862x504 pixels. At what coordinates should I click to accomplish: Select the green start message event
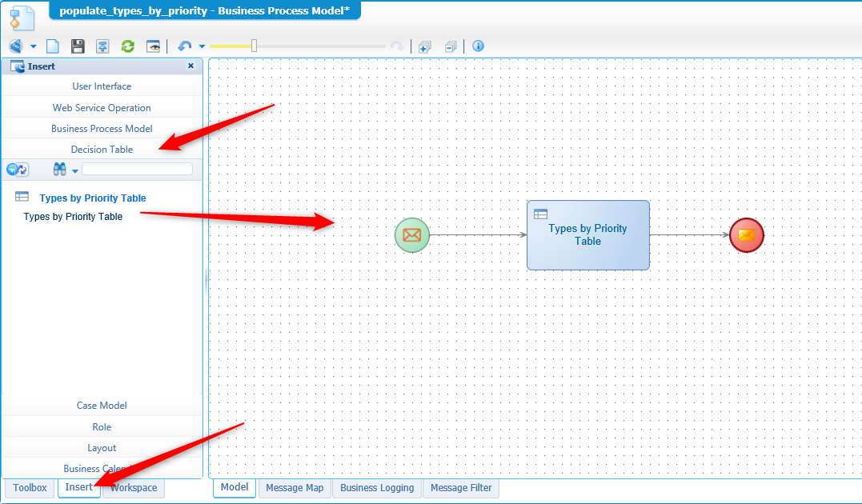coord(412,235)
